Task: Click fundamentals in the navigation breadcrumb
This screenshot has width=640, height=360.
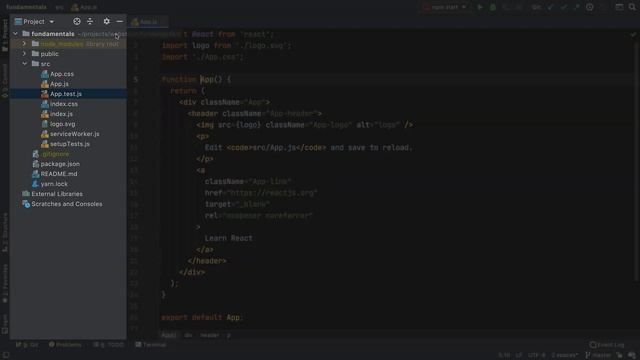Action: pyautogui.click(x=26, y=7)
